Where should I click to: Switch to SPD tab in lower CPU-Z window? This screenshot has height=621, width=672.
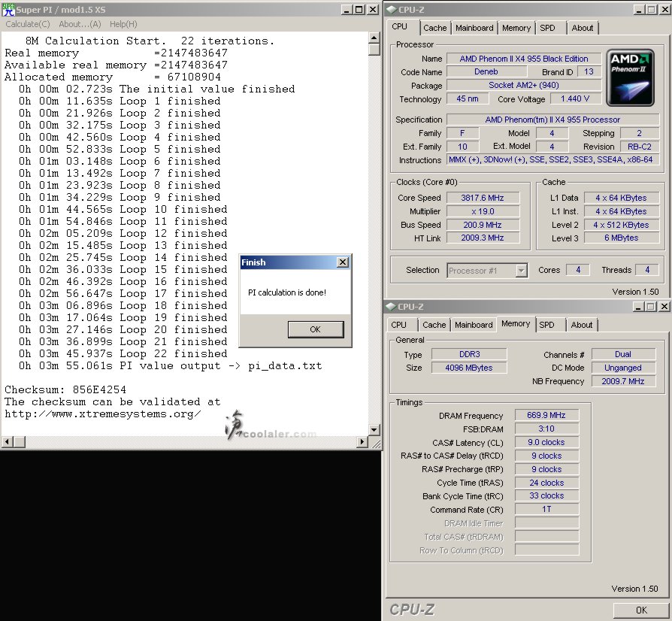547,325
